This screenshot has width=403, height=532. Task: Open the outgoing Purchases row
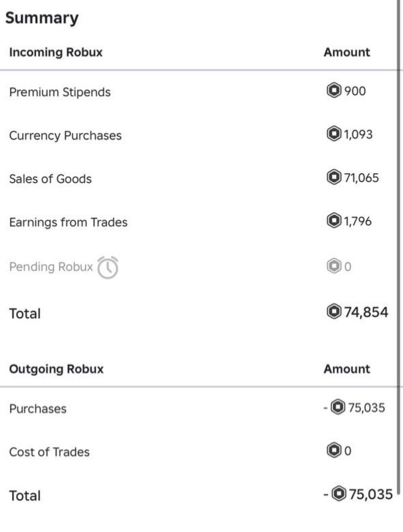(x=199, y=408)
